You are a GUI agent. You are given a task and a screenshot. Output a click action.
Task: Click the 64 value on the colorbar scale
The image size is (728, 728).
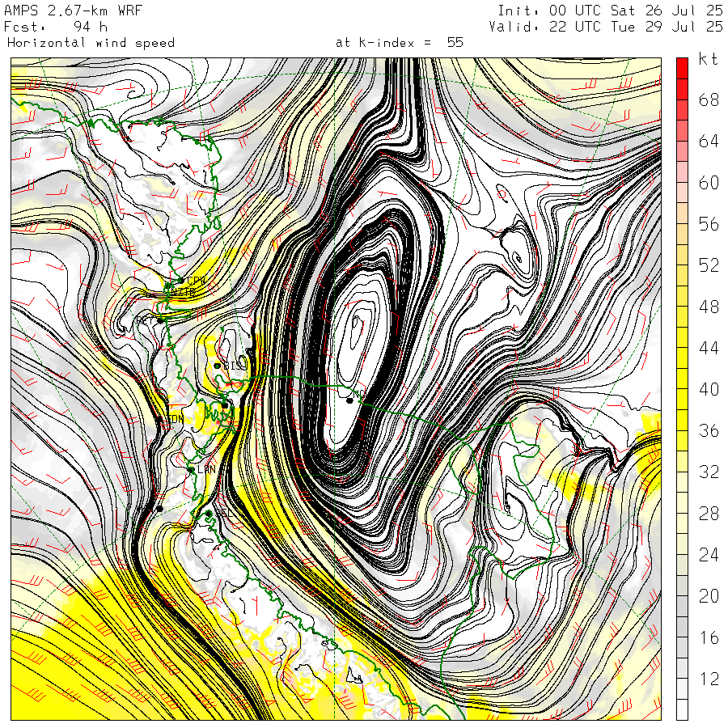pos(709,141)
